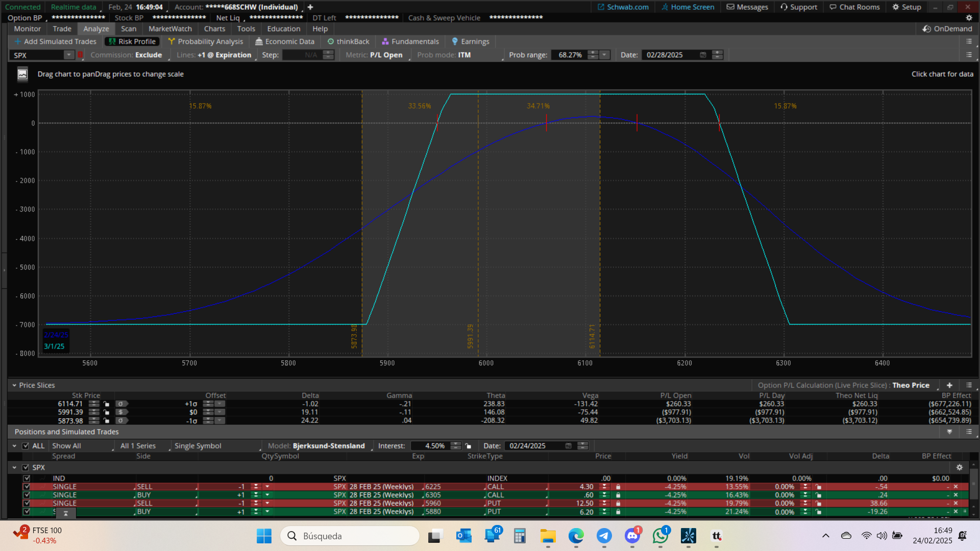Uncheck the SPX group checkbox
The height and width of the screenshot is (551, 980).
(x=26, y=468)
